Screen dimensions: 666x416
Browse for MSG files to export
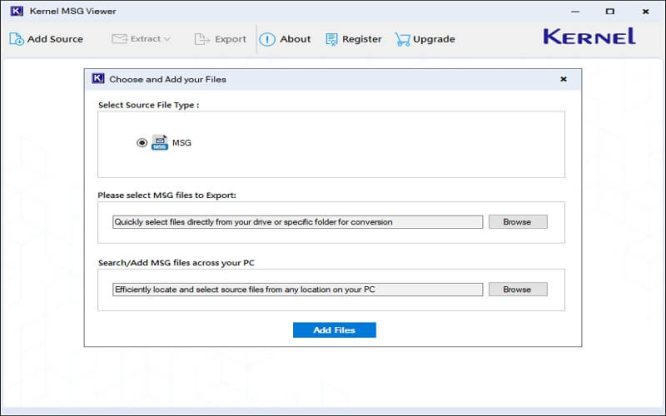coord(518,222)
